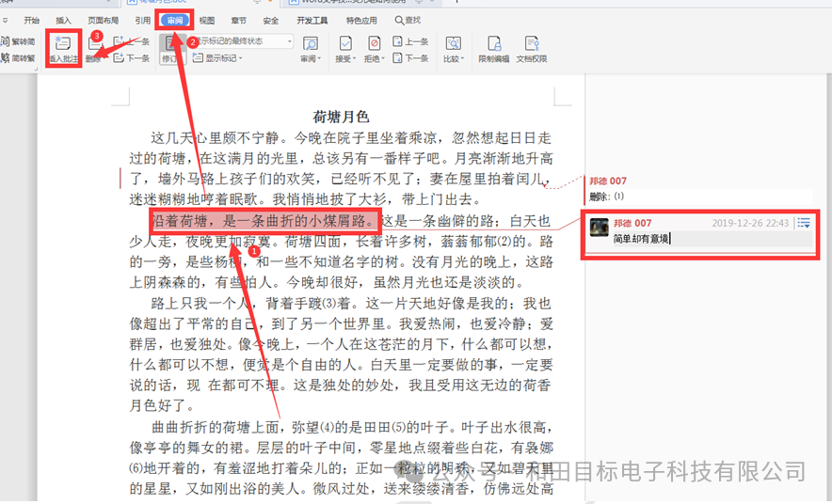Screen dimensions: 832x504
Task: Go to previous change (上一条) beside 拒绝
Action: click(x=410, y=40)
